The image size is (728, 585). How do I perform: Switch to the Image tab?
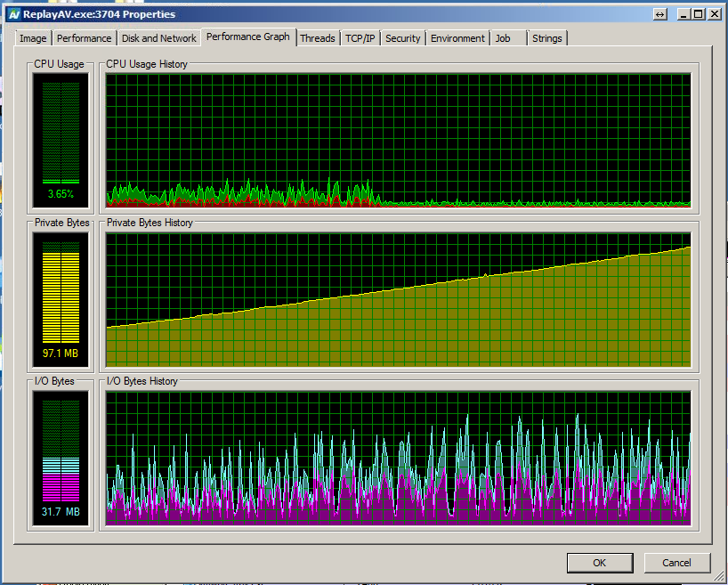pyautogui.click(x=33, y=38)
